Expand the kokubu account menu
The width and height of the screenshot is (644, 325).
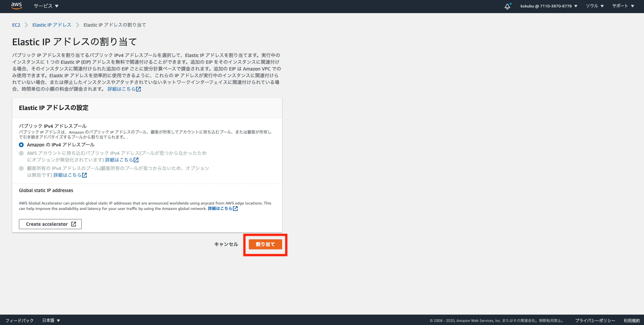tap(549, 6)
